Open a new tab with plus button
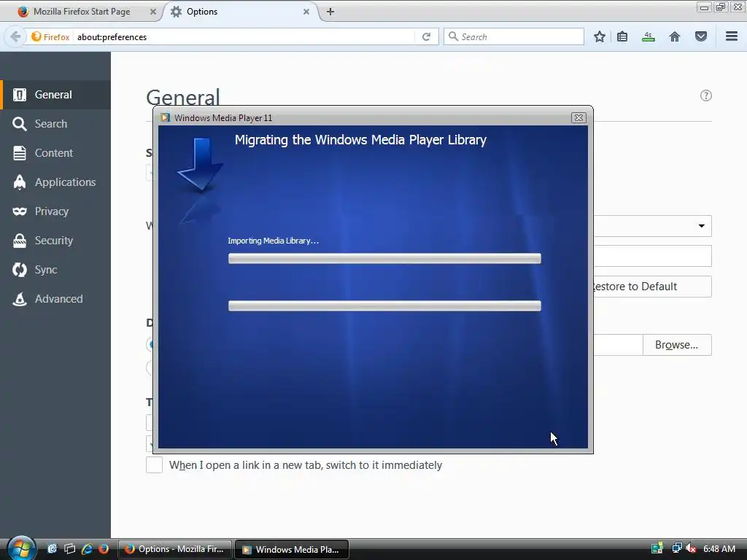The height and width of the screenshot is (560, 747). [x=330, y=12]
